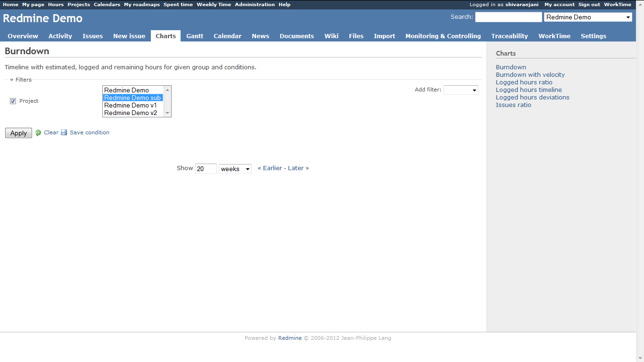Open Logged hours ratio chart link
644x362 pixels.
tap(524, 82)
